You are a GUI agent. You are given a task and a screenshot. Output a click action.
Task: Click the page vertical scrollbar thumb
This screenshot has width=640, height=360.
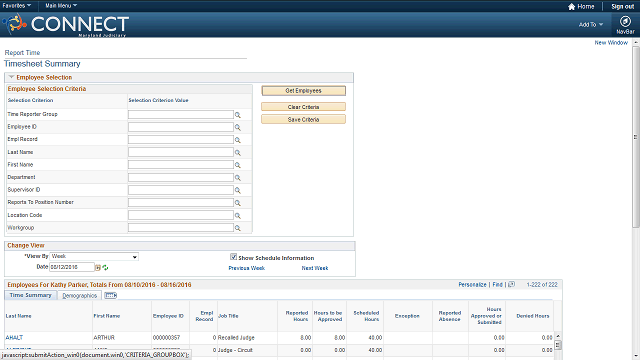pos(636,137)
